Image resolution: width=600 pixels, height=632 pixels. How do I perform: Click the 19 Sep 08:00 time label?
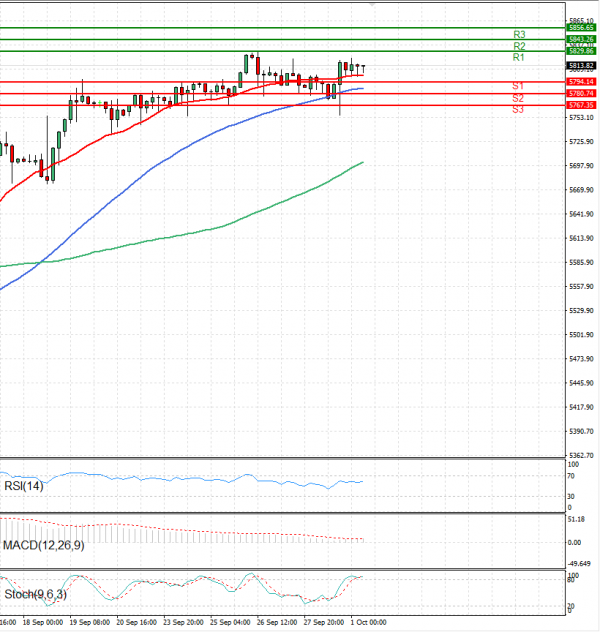click(89, 622)
